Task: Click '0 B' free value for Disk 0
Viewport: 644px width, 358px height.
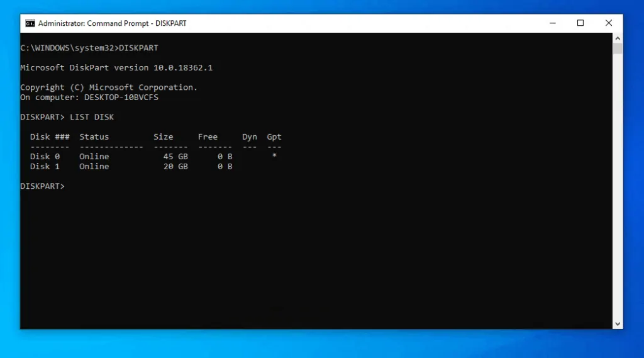Action: [x=225, y=157]
